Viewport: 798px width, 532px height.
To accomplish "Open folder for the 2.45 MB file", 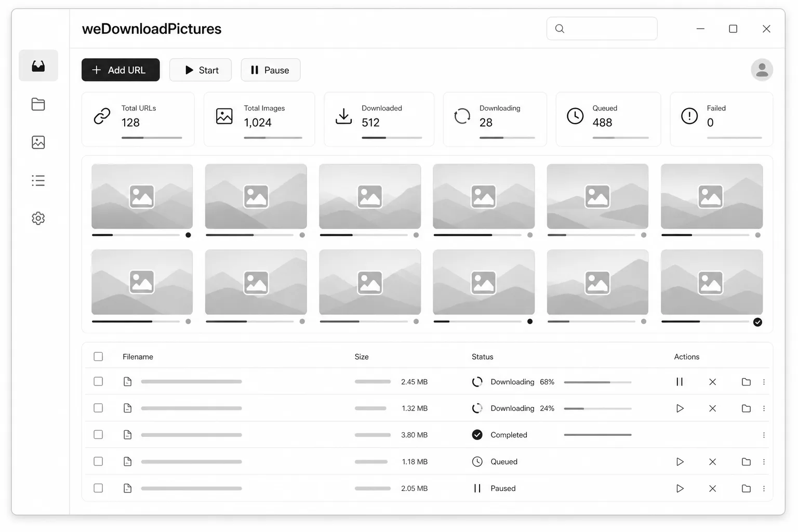I will click(746, 382).
